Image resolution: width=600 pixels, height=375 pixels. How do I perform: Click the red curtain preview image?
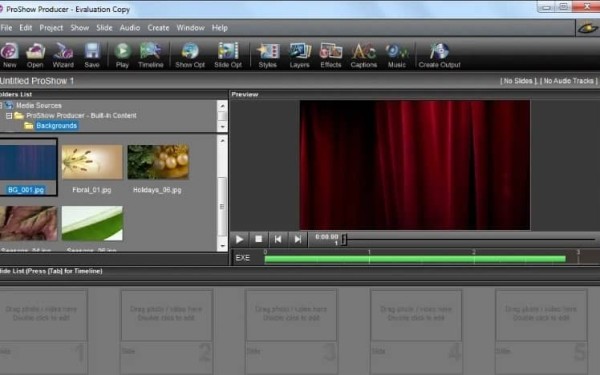415,165
